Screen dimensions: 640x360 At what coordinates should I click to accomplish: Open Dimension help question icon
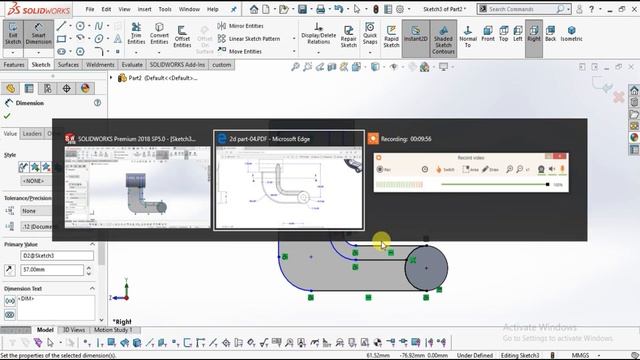[97, 103]
